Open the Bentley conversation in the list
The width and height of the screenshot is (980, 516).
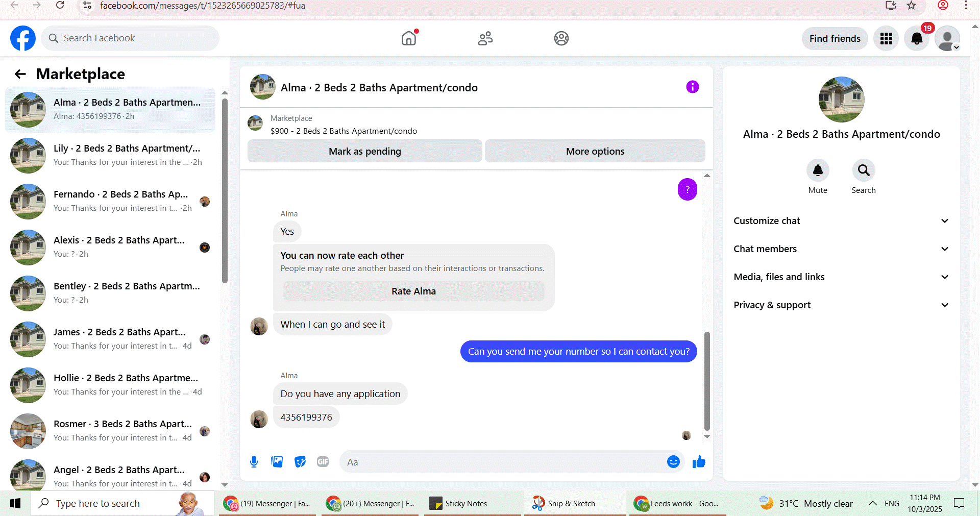(x=110, y=293)
